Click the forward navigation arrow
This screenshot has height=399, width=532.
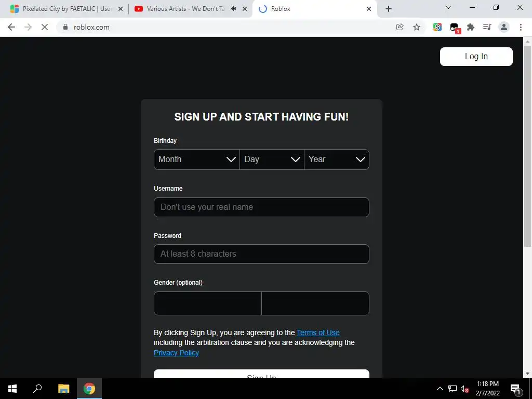pyautogui.click(x=28, y=27)
